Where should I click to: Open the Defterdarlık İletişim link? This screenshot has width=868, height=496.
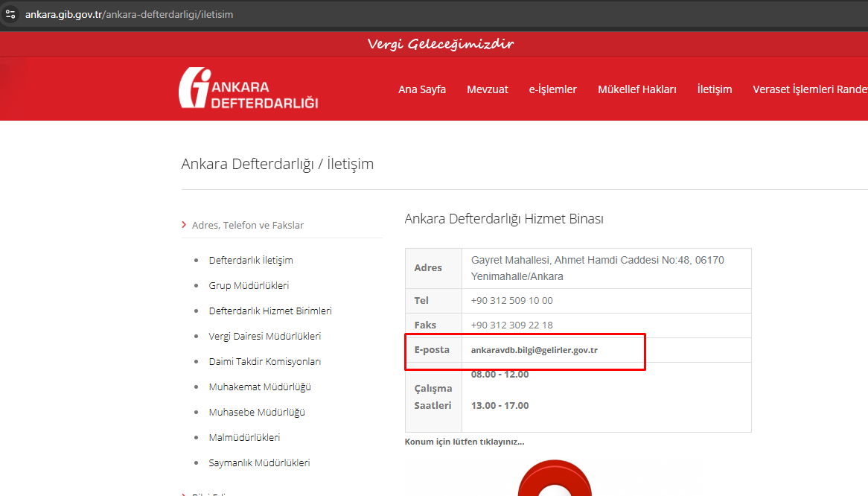(251, 260)
